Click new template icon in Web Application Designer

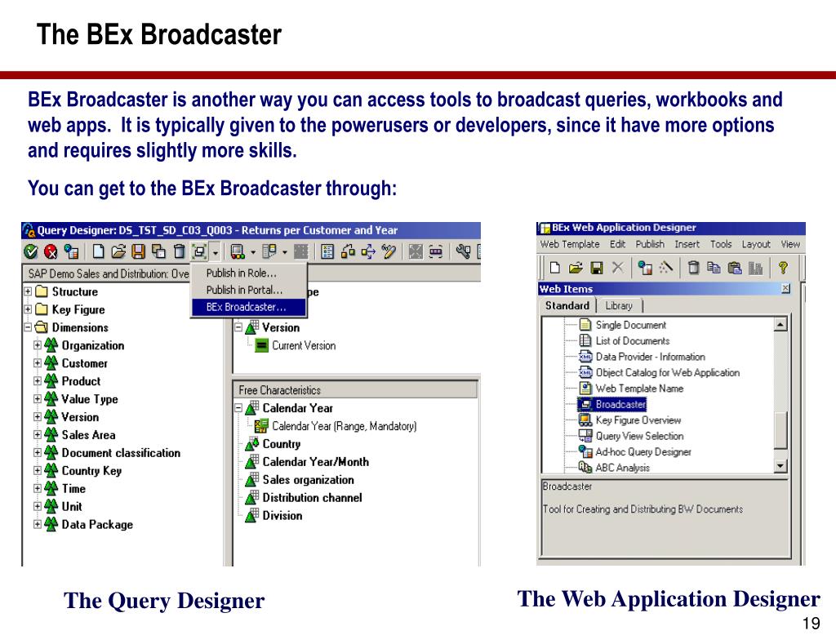point(554,268)
